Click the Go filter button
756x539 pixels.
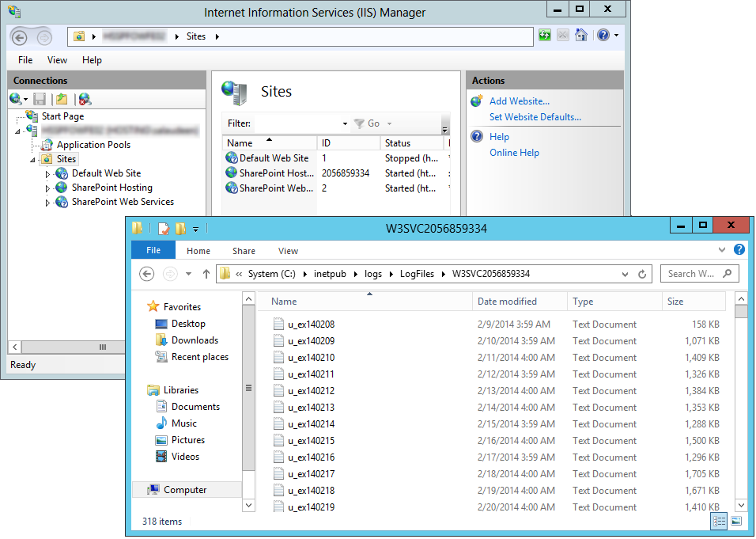(x=368, y=123)
